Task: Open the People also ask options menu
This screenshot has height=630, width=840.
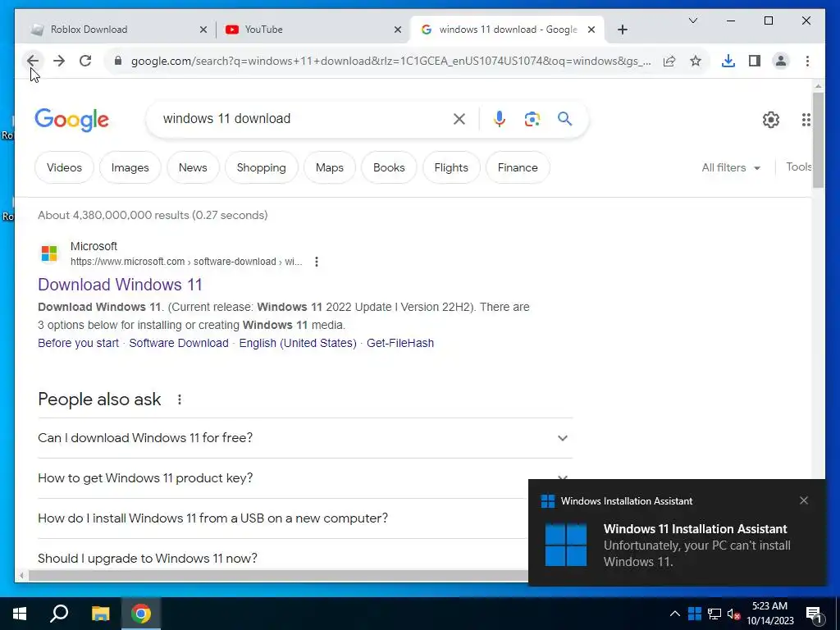Action: pyautogui.click(x=180, y=399)
